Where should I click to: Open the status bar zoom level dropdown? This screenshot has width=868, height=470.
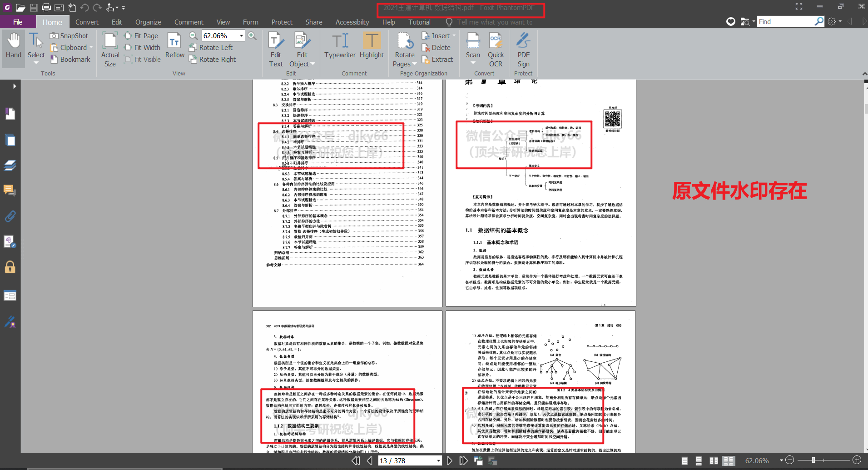click(x=781, y=460)
